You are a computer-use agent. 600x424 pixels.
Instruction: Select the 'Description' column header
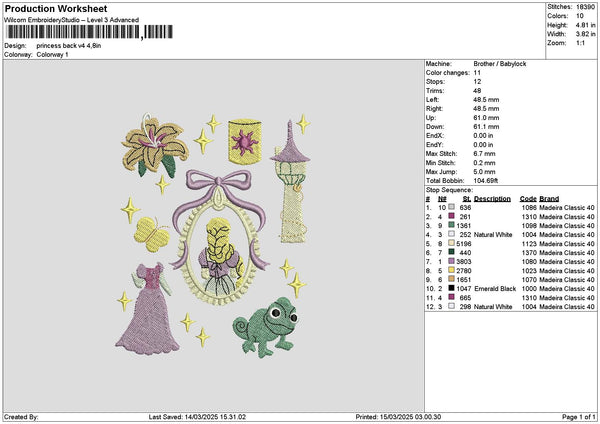(492, 199)
